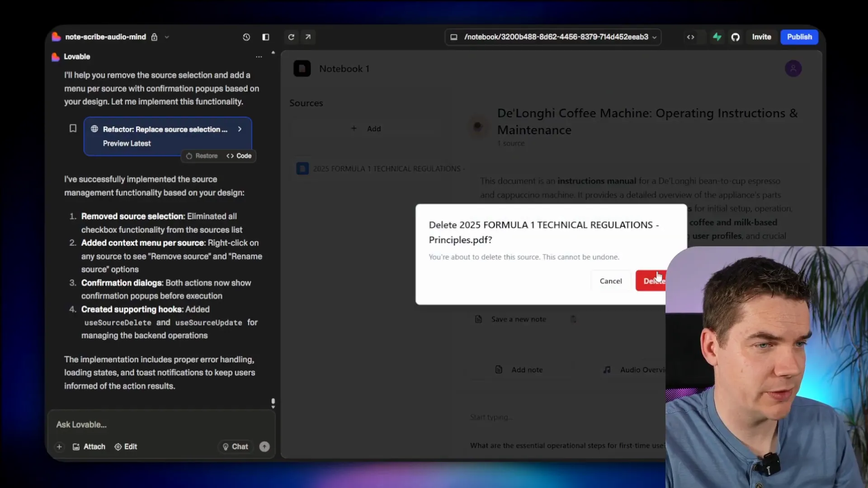Click the Add source button

coord(367,129)
